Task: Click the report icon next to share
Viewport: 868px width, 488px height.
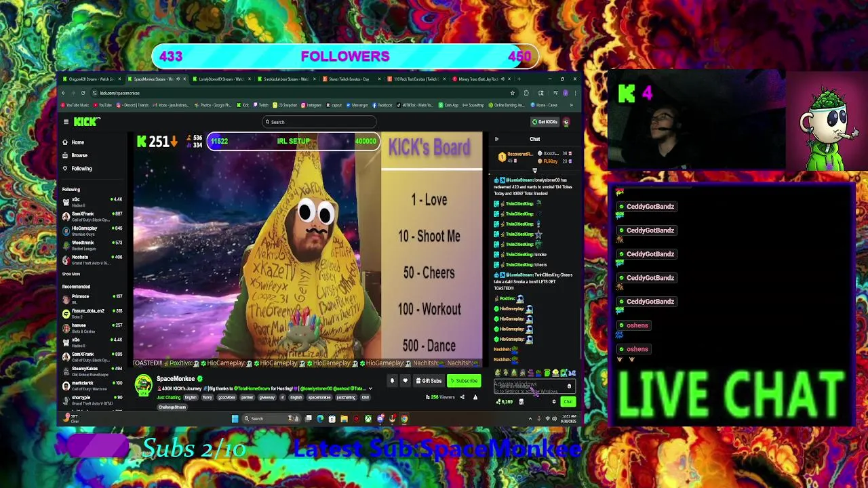Action: tap(475, 397)
